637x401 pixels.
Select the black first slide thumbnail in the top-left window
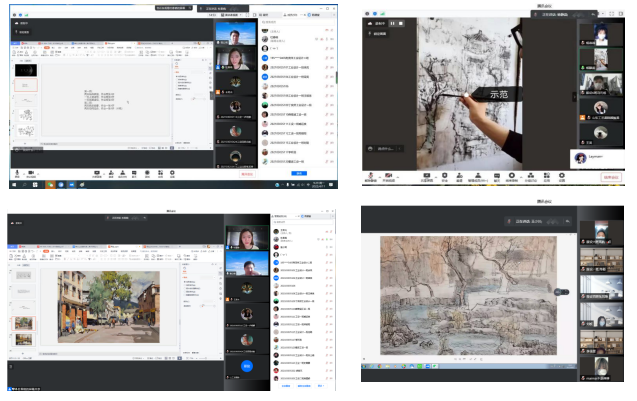(26, 70)
